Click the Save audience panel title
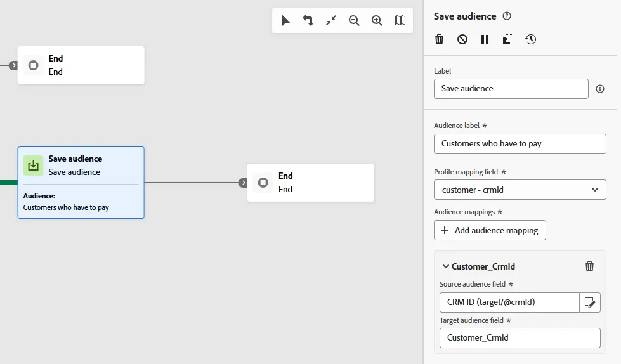Image resolution: width=621 pixels, height=364 pixels. coord(464,16)
